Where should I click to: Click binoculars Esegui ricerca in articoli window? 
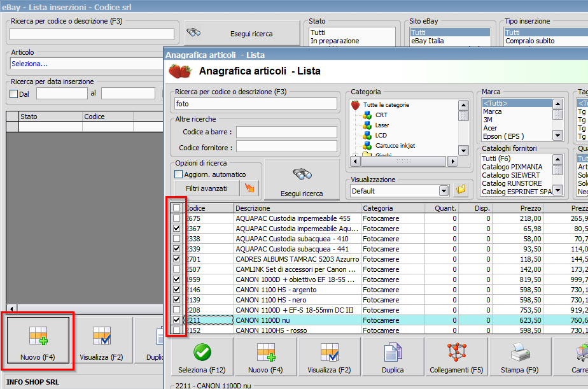point(302,180)
